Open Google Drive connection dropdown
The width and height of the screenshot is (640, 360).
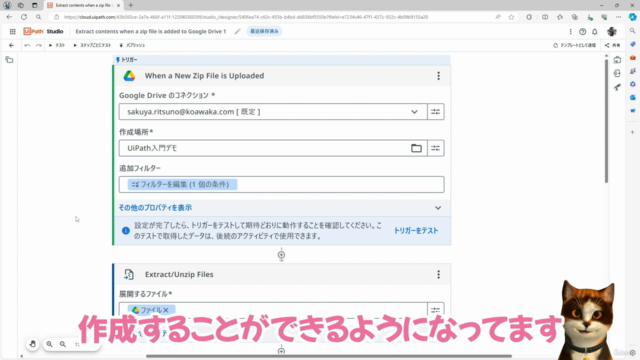coord(414,112)
